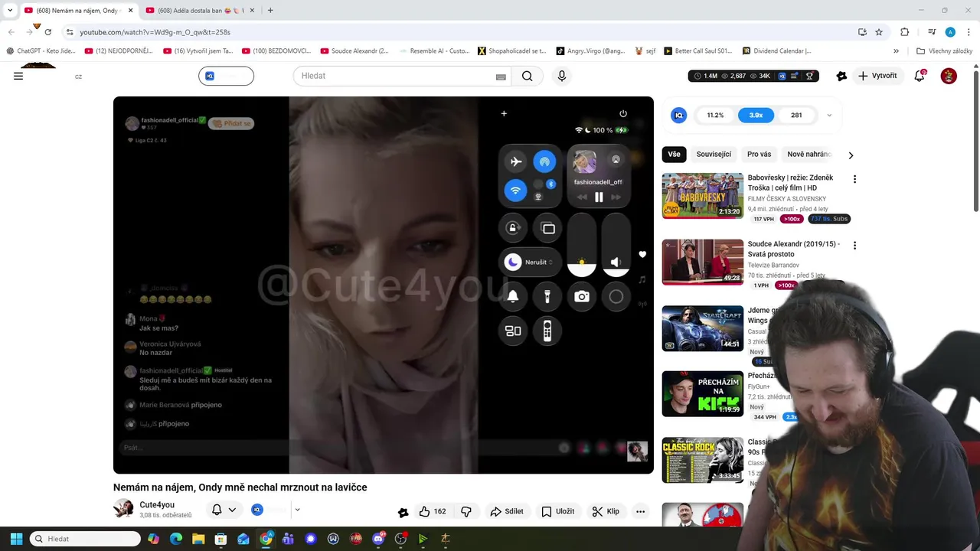
Task: Open OBS Studio from the taskbar
Action: (400, 539)
